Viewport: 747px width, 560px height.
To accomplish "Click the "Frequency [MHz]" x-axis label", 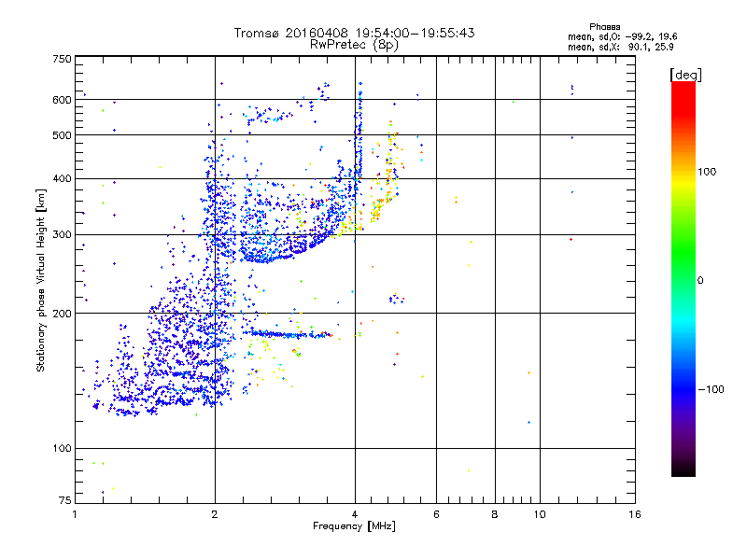I will tap(354, 526).
